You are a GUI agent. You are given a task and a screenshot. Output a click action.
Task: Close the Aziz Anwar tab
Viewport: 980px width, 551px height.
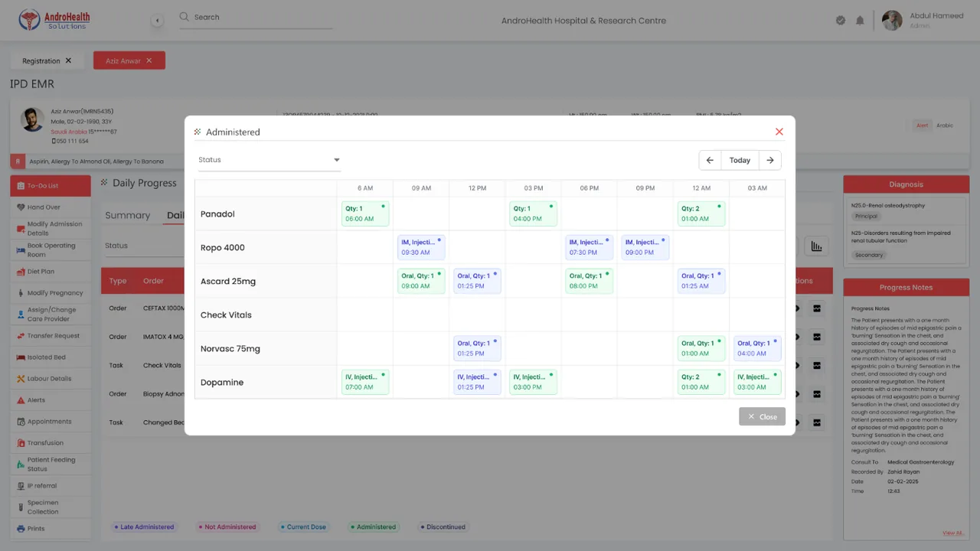click(x=149, y=60)
